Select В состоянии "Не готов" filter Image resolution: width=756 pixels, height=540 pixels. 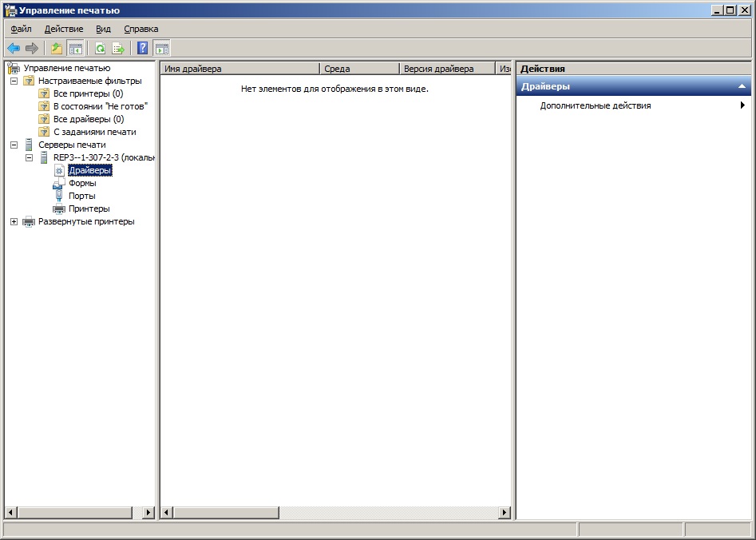(101, 106)
